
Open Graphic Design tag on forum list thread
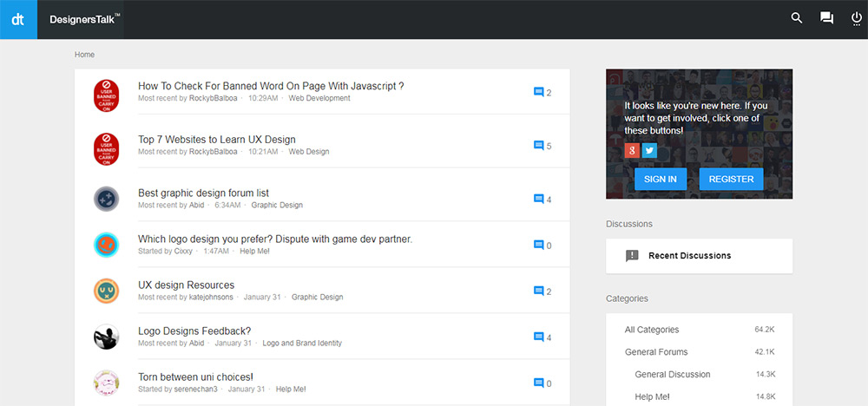click(x=277, y=206)
